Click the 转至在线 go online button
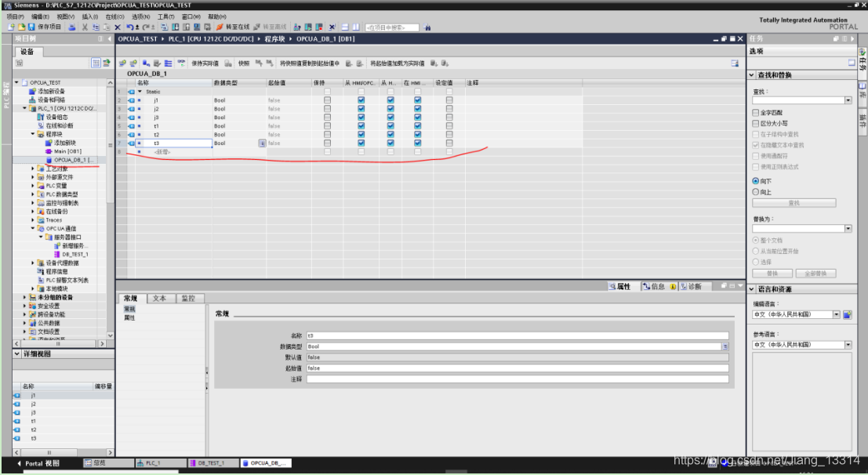This screenshot has width=868, height=475. (233, 27)
